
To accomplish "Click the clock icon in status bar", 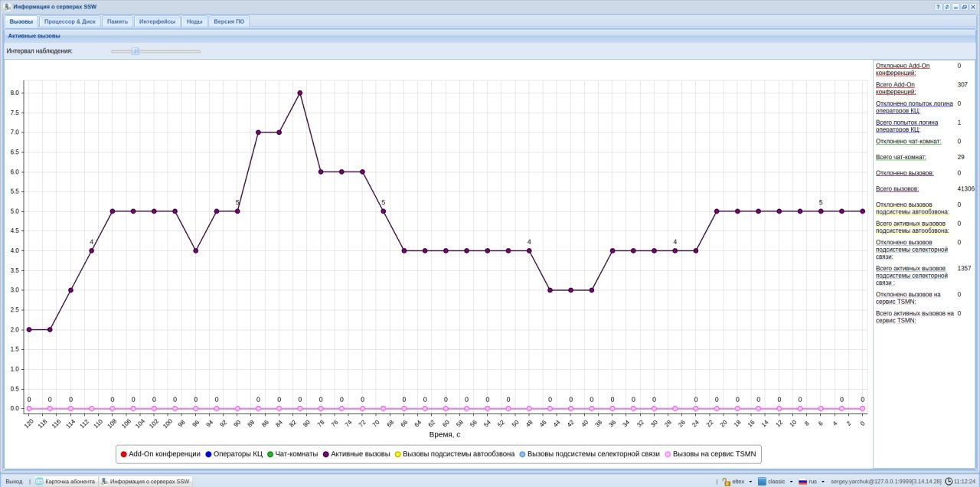I will (949, 482).
